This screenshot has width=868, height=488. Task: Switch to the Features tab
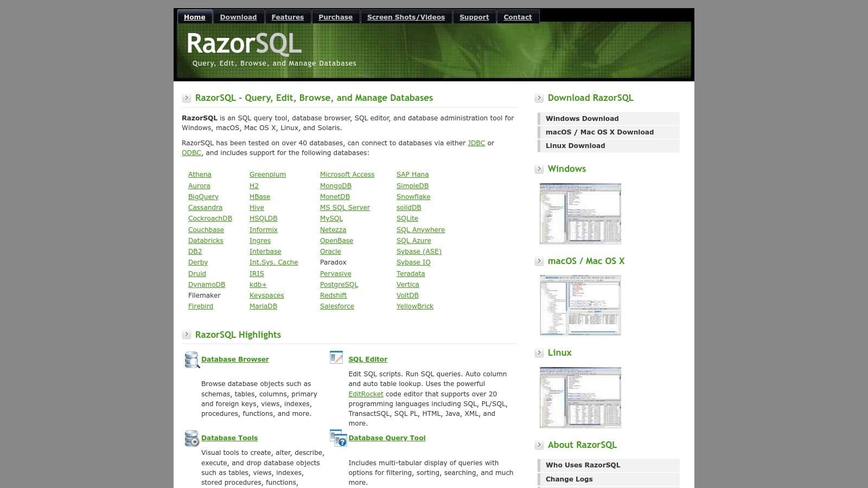coord(288,17)
